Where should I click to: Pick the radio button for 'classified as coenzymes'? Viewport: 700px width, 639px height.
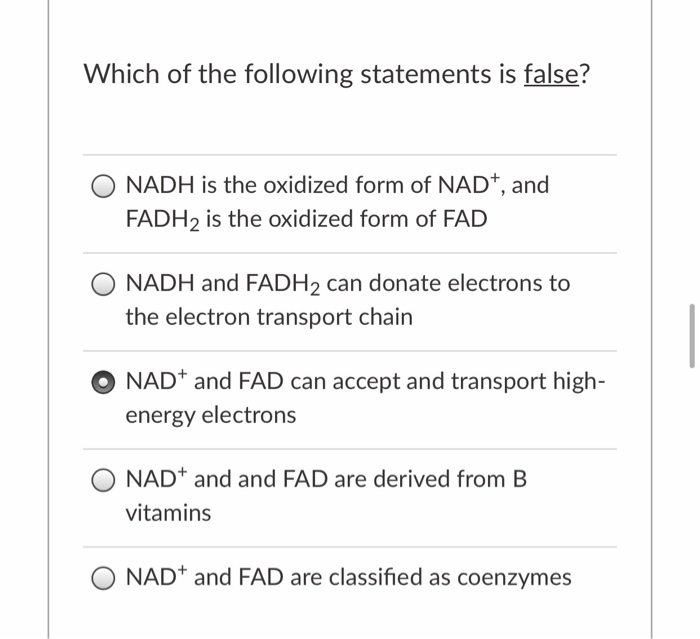tap(103, 578)
